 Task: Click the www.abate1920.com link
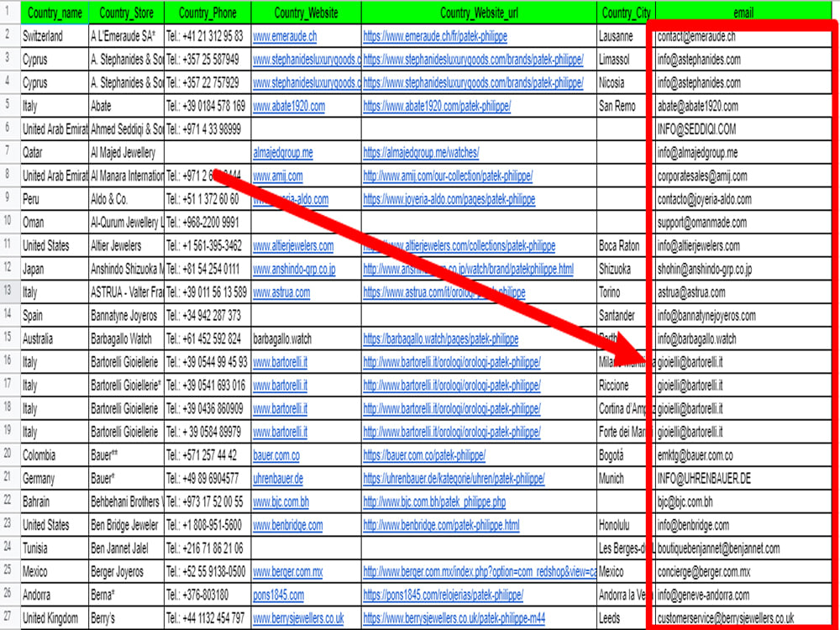289,106
